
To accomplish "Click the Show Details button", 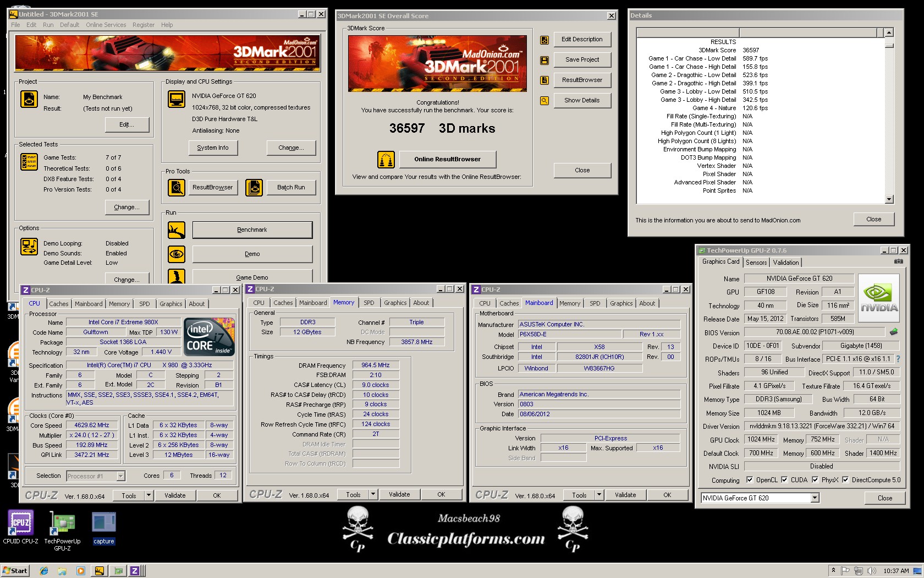I will click(x=582, y=101).
